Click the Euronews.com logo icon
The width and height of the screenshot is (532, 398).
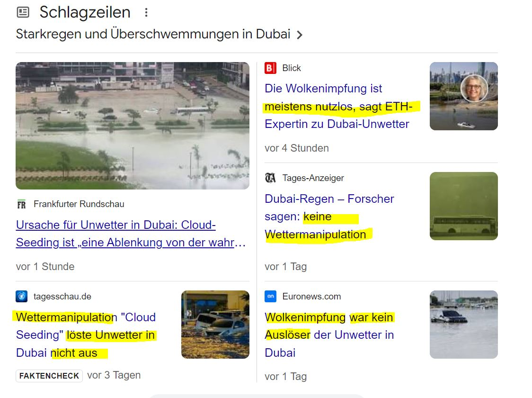[x=270, y=297]
